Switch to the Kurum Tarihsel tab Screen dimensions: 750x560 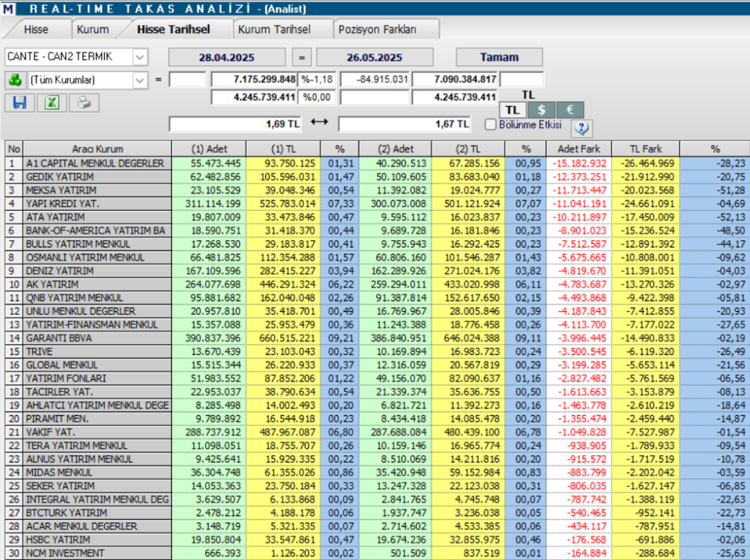coord(276,28)
